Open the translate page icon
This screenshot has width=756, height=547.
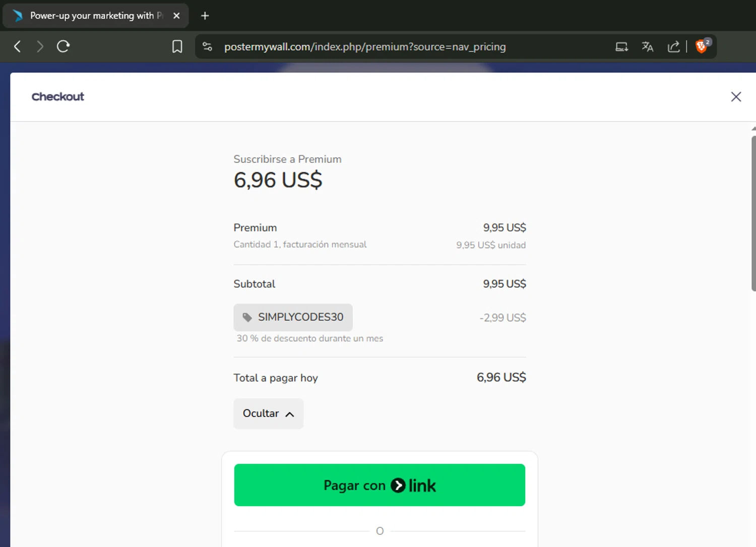pyautogui.click(x=648, y=47)
